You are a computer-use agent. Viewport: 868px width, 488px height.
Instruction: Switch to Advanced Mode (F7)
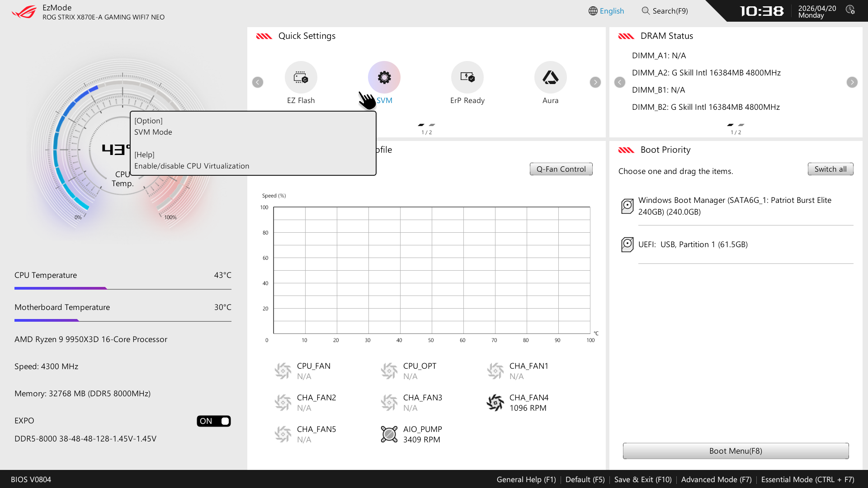(716, 479)
